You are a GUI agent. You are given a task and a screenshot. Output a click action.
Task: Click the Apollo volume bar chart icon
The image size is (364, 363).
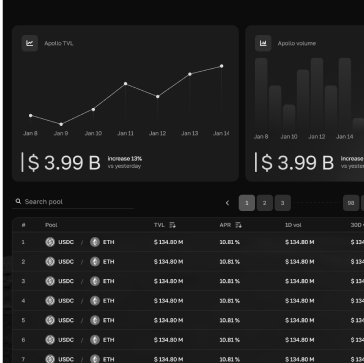pyautogui.click(x=263, y=43)
